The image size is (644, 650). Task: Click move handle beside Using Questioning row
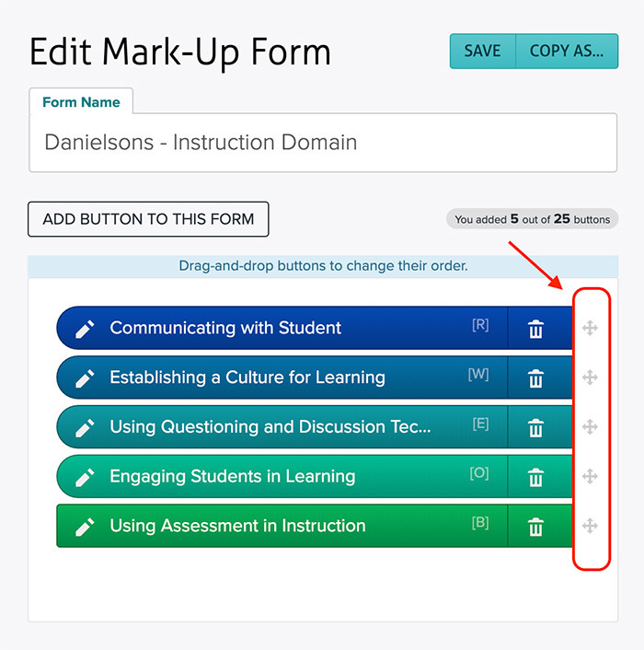point(591,427)
